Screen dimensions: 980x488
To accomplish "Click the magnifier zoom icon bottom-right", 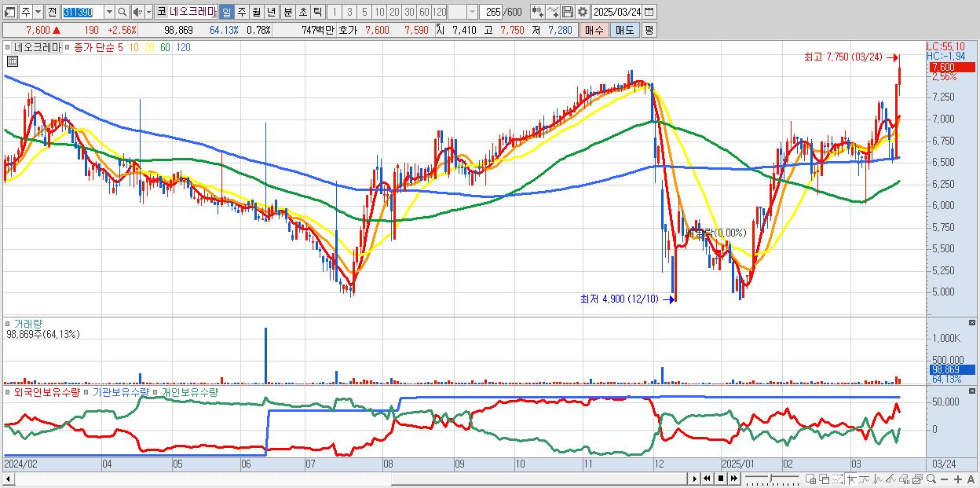I will click(931, 479).
